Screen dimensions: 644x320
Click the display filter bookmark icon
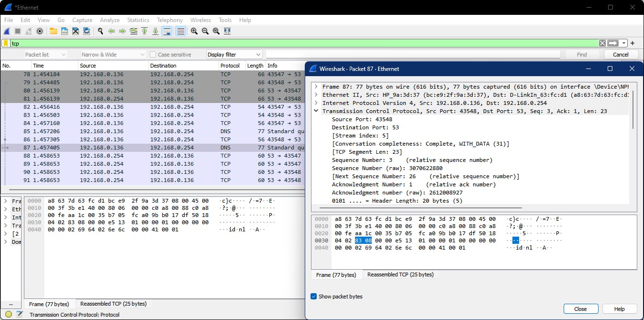click(6, 43)
